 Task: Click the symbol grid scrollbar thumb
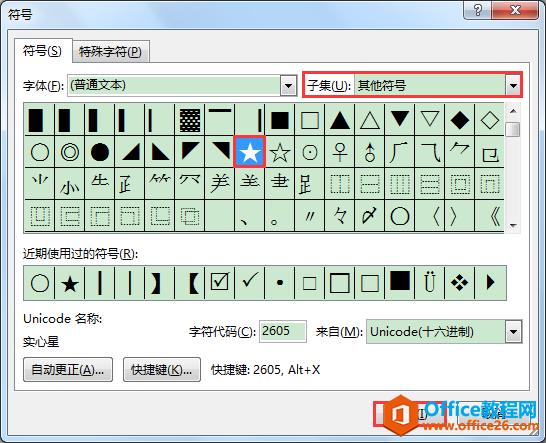513,129
